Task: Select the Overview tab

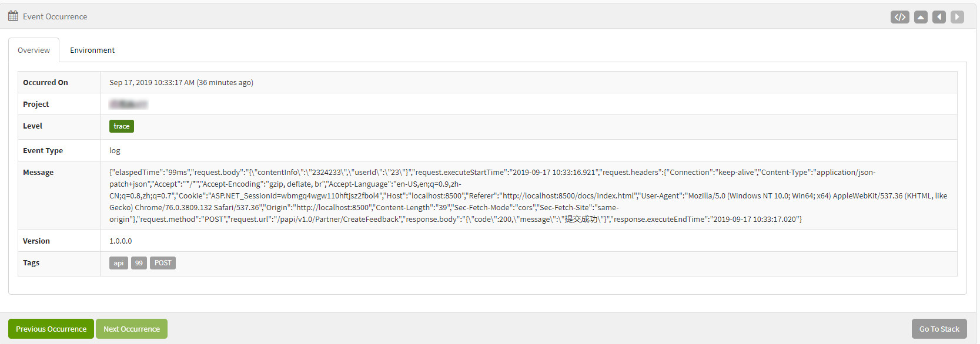Action: (34, 50)
